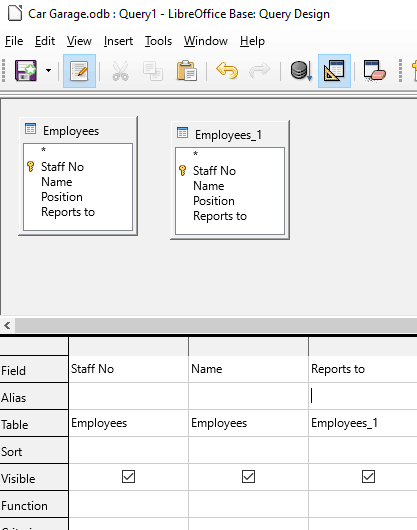Select Name field in Employees_1 table
The image size is (417, 530).
tap(209, 186)
